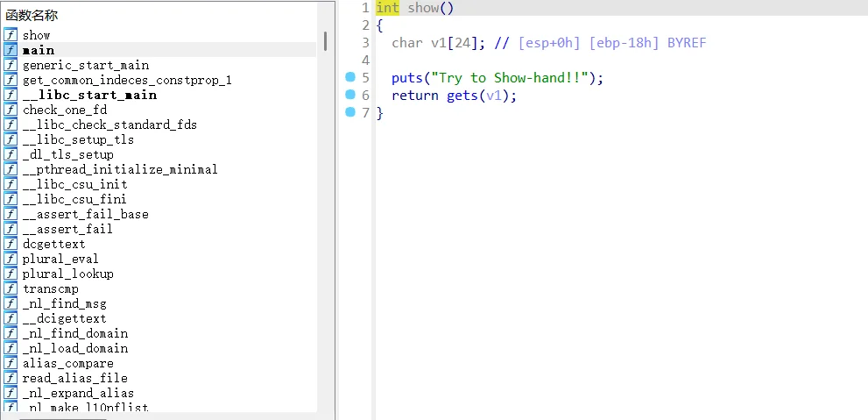Toggle breakpoint dot on line 5
868x420 pixels.
pos(351,78)
